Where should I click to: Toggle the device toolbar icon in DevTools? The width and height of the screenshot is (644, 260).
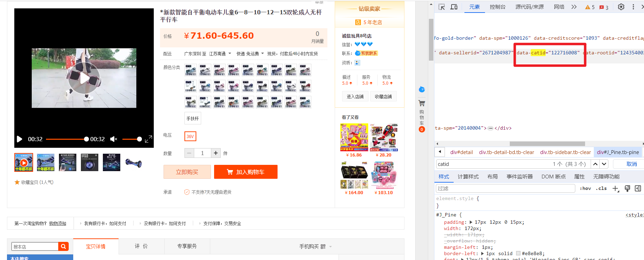pyautogui.click(x=454, y=7)
